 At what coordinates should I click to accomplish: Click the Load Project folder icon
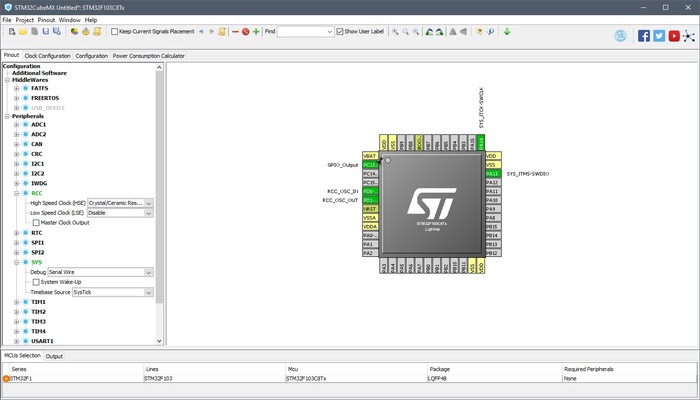(23, 31)
